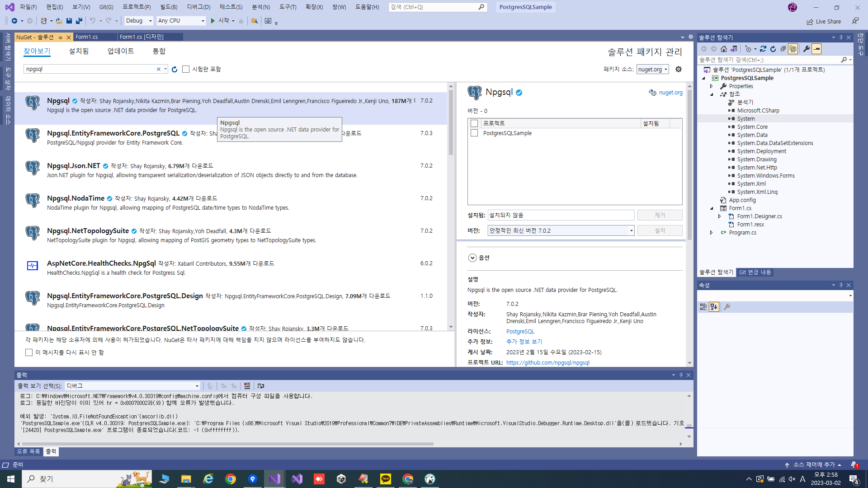This screenshot has width=868, height=488.
Task: Switch to the Installed packages tab
Action: point(79,51)
